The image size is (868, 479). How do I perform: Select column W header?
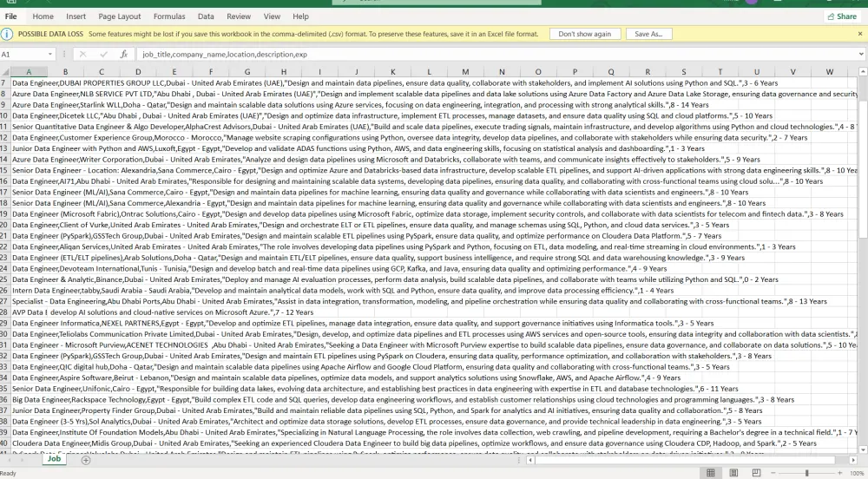[x=829, y=72]
